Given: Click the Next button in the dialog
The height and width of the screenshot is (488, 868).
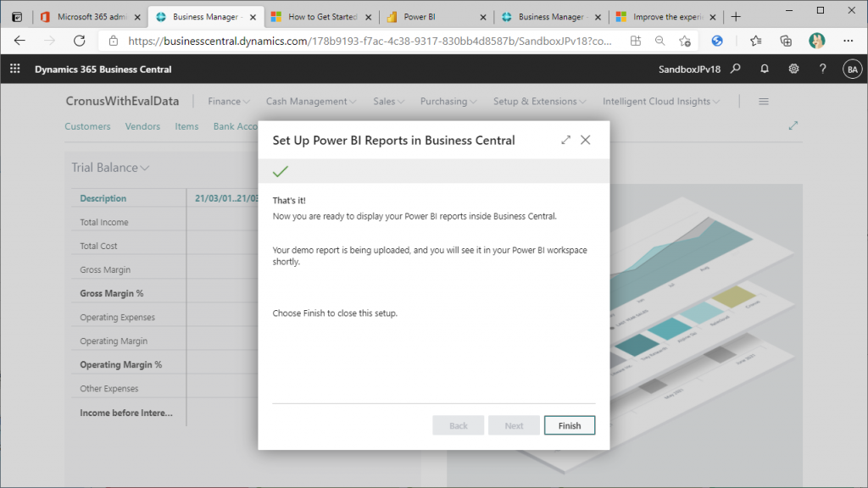Looking at the screenshot, I should 514,425.
